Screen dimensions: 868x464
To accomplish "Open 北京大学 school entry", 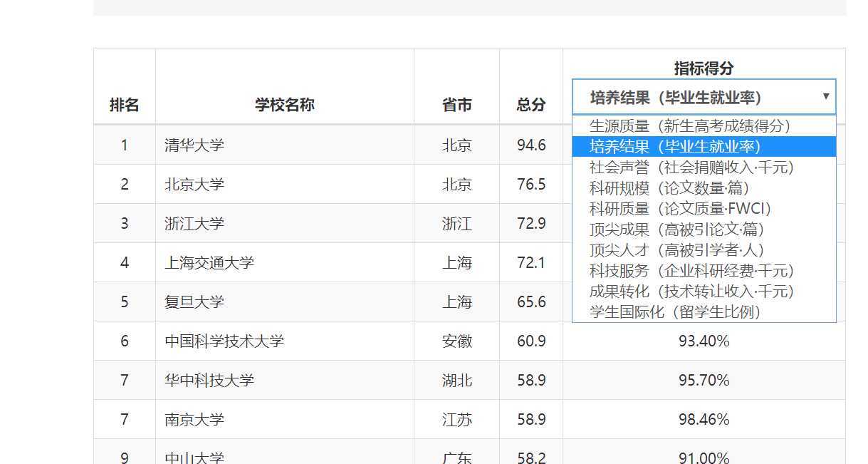I will click(x=194, y=185).
